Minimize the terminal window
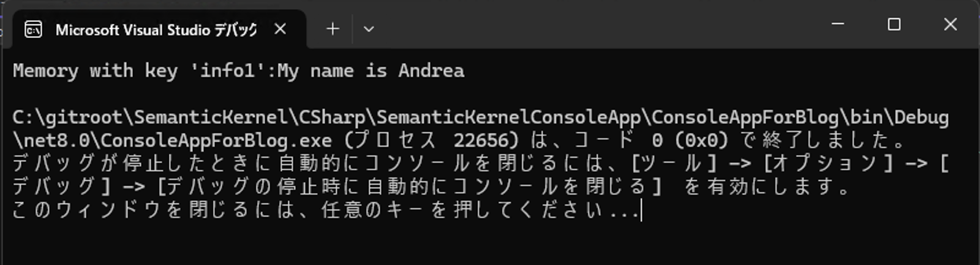The width and height of the screenshot is (980, 265). (x=838, y=24)
